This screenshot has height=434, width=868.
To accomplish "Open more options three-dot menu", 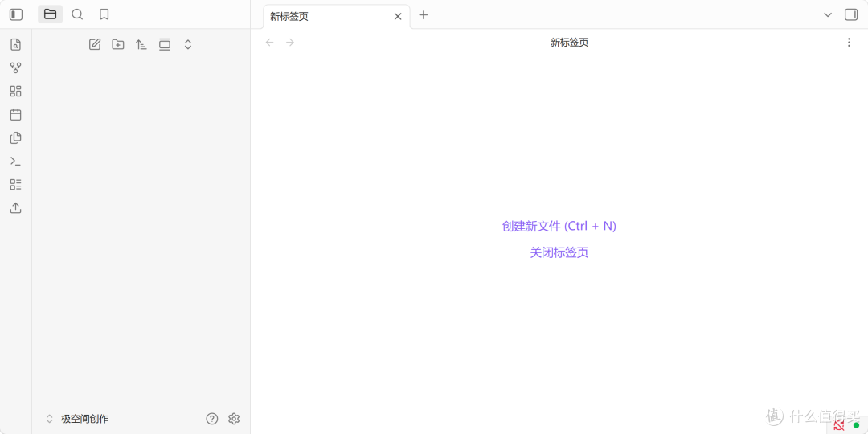I will (849, 42).
